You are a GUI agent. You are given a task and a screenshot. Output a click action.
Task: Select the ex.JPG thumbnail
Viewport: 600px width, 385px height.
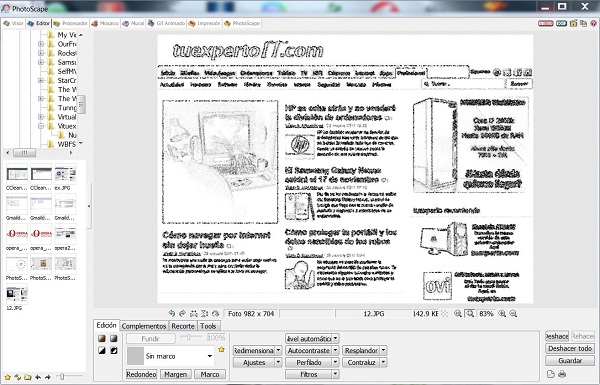click(65, 177)
